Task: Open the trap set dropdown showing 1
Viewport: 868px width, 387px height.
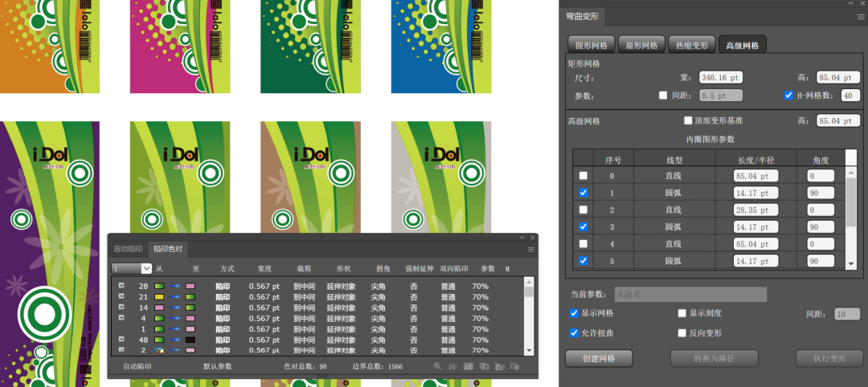Action: (132, 269)
